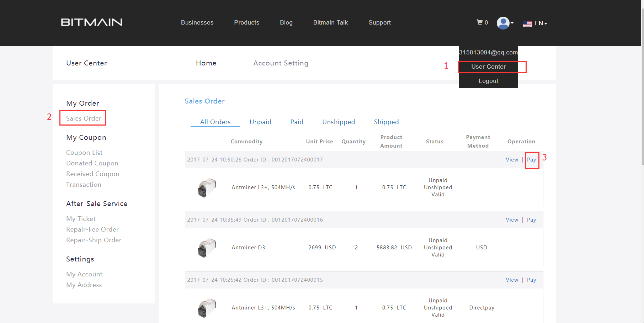Open Coupon List in sidebar

click(x=84, y=152)
